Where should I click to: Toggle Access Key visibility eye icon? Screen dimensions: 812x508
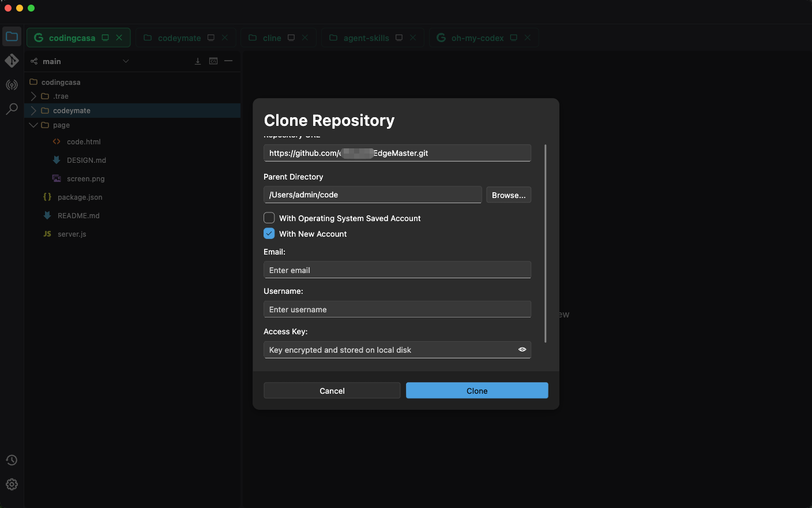click(522, 350)
